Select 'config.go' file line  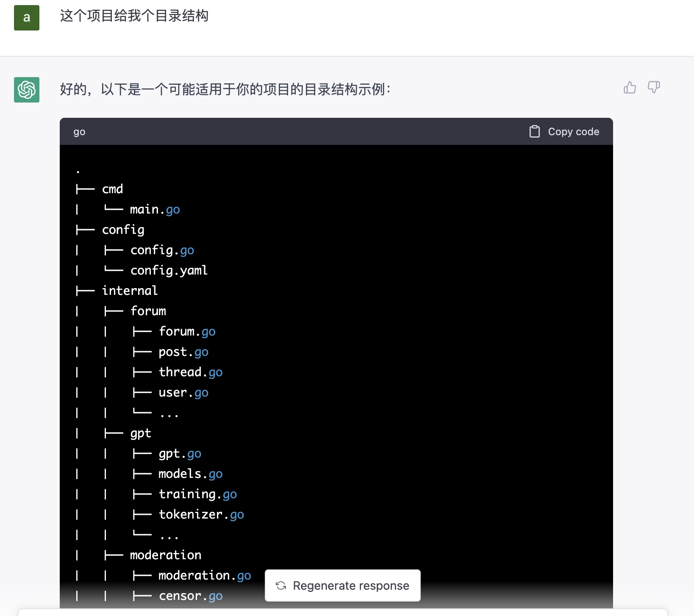tap(162, 250)
